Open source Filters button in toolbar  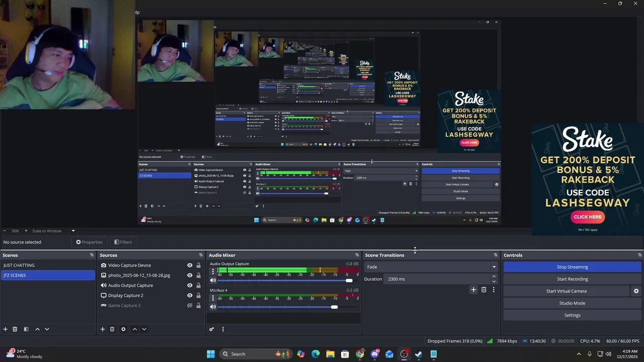pyautogui.click(x=123, y=242)
